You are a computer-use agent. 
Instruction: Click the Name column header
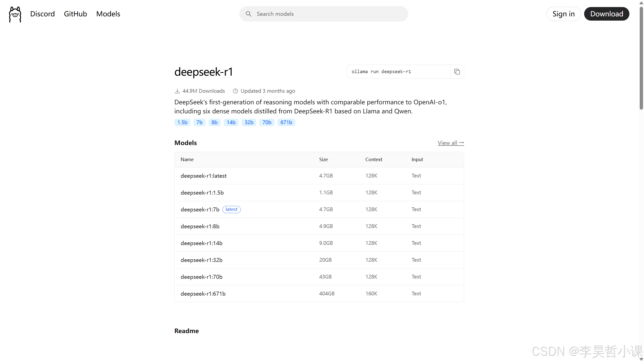pyautogui.click(x=187, y=159)
